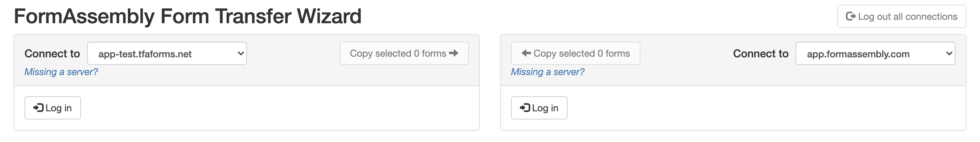
Task: Open the app.formassembly.com server dropdown
Action: coord(875,54)
